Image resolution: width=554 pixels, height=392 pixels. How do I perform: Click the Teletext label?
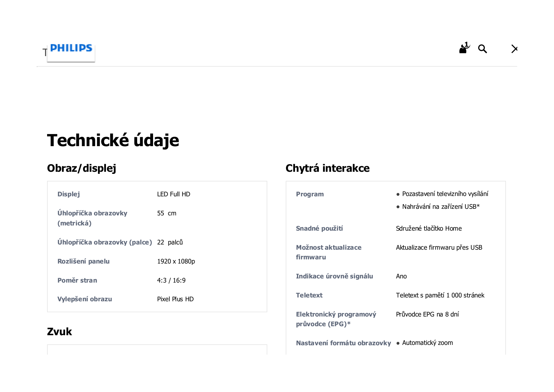coord(309,295)
